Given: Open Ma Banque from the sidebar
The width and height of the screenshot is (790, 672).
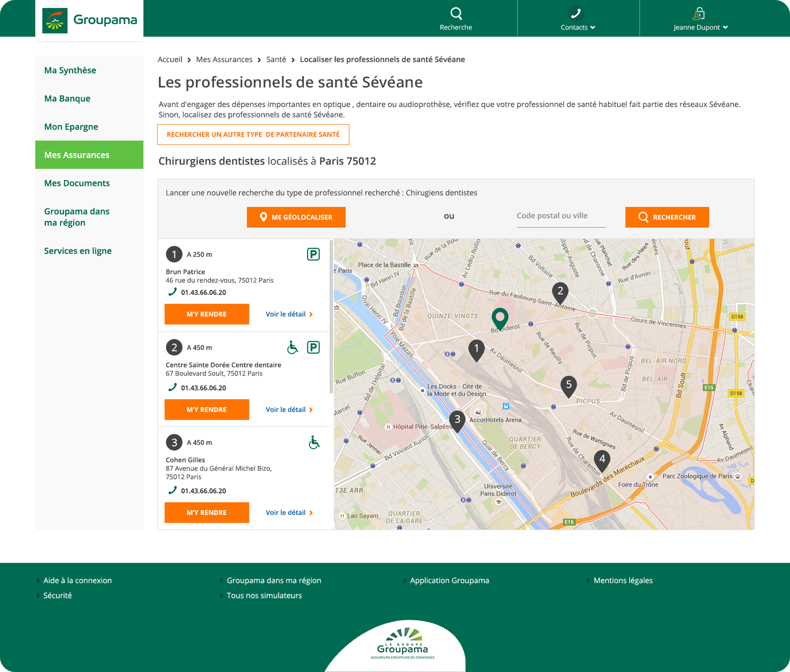Looking at the screenshot, I should [x=67, y=98].
